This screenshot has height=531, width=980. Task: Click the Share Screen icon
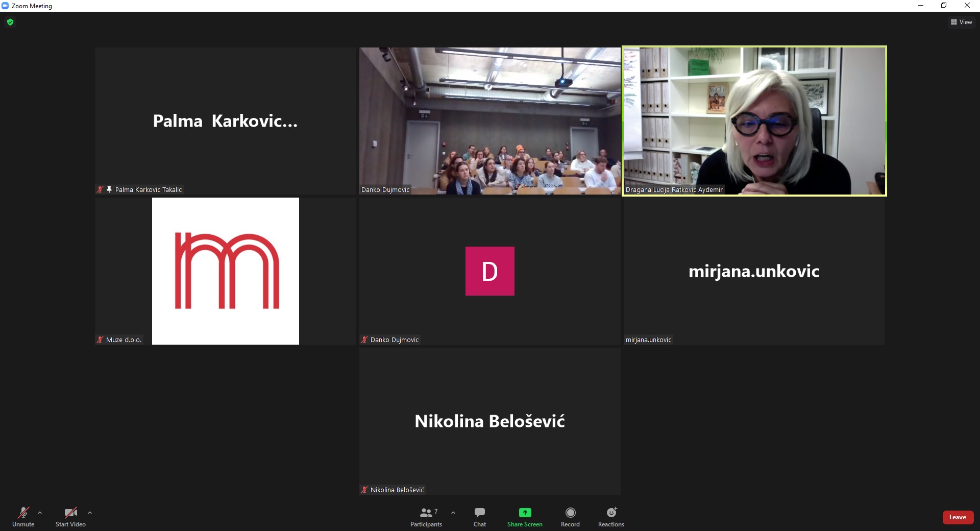525,513
